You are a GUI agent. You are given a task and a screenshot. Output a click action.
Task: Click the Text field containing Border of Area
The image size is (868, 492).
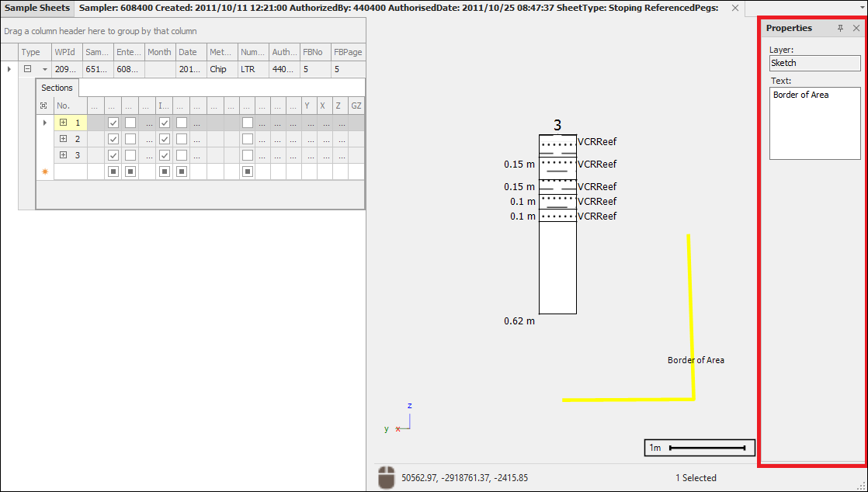click(x=814, y=123)
